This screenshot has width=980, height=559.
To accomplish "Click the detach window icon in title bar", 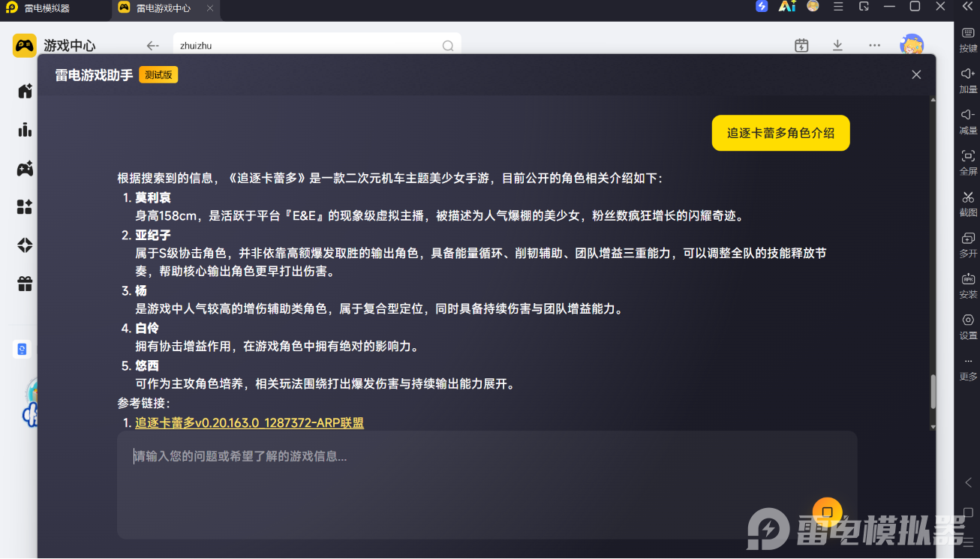I will point(864,7).
